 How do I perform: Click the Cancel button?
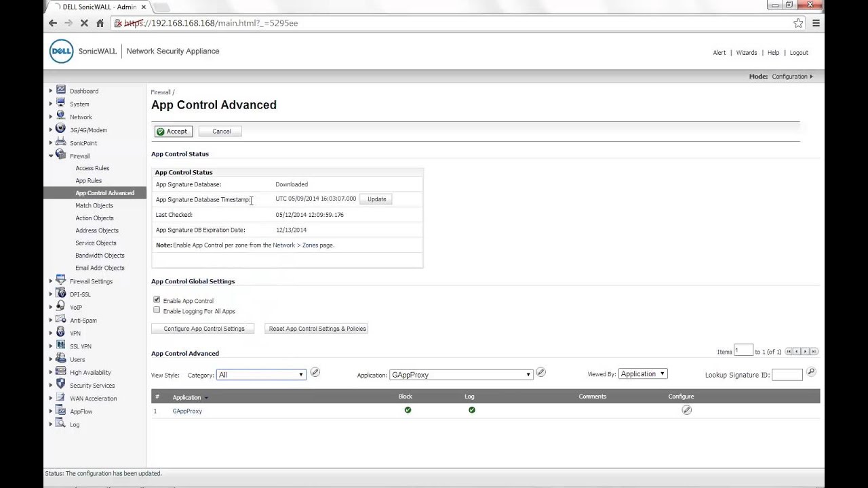tap(221, 131)
